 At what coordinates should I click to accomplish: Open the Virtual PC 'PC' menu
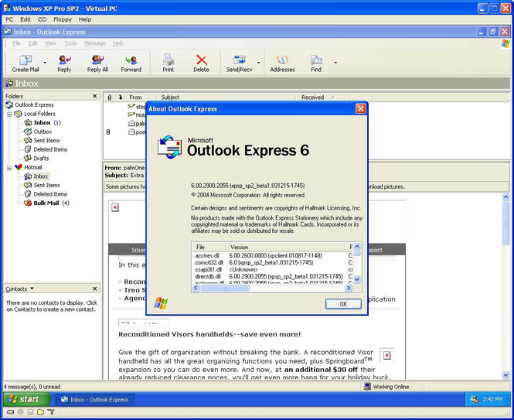coord(9,19)
